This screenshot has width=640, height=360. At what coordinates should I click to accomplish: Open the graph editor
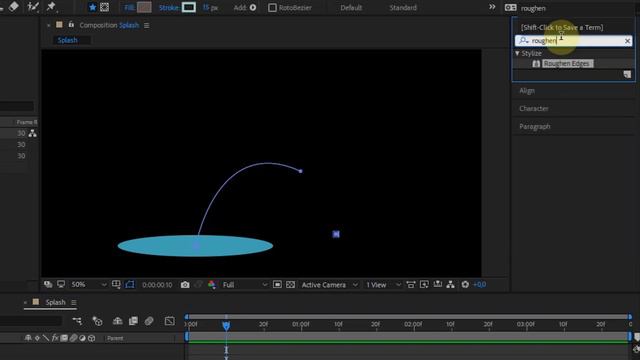pyautogui.click(x=169, y=321)
